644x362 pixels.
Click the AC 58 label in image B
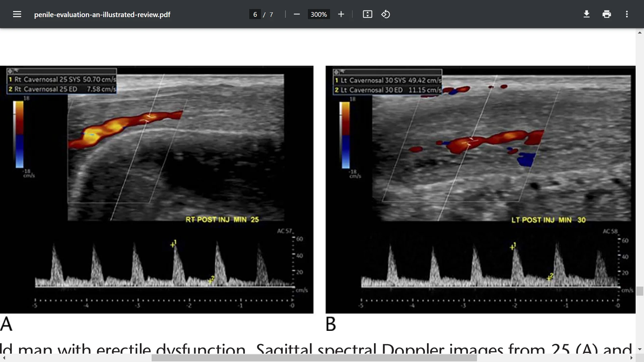coord(610,231)
